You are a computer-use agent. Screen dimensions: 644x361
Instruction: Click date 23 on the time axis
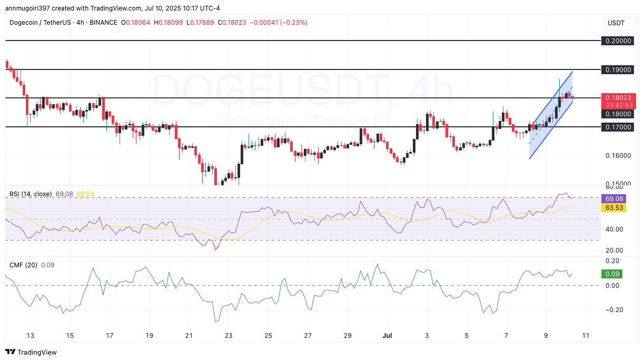click(x=229, y=335)
